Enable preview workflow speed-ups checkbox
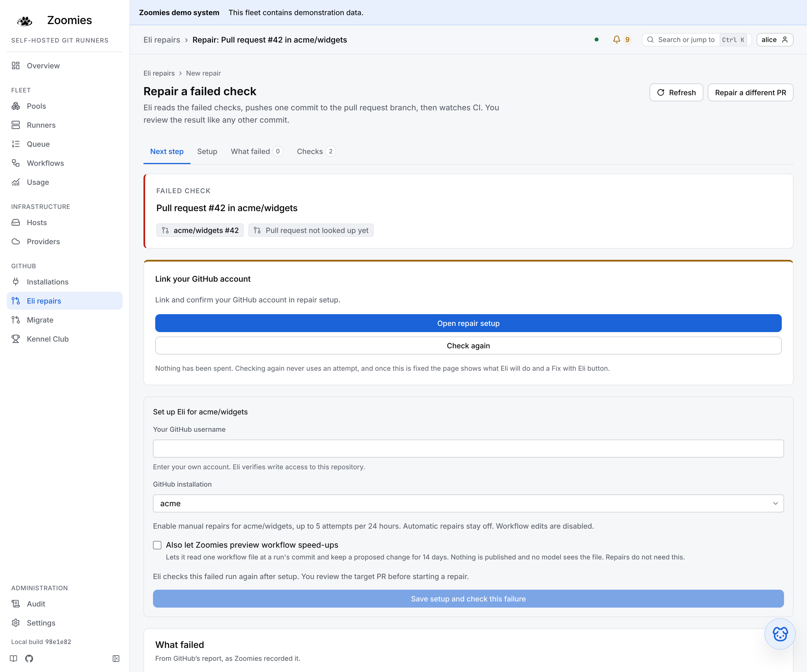Viewport: 807px width, 672px height. coord(157,545)
